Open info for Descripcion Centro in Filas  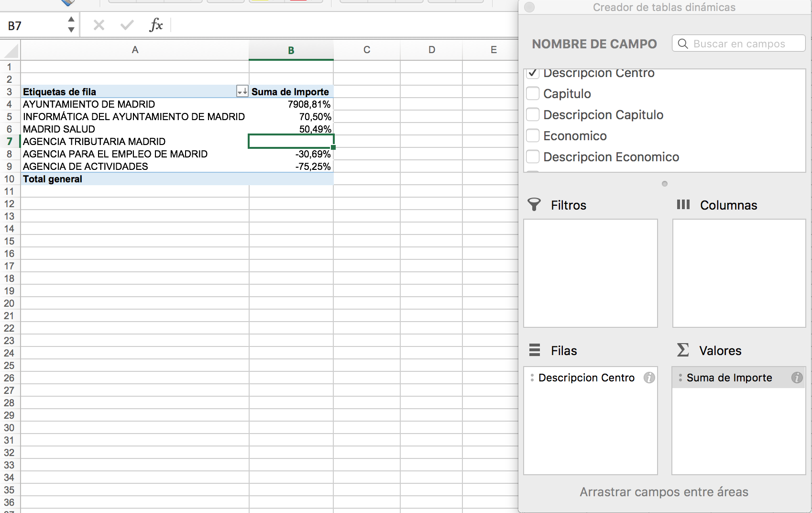649,378
